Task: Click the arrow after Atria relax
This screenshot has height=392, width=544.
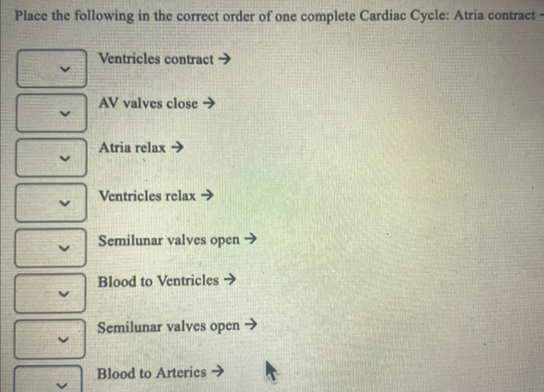Action: (x=178, y=147)
